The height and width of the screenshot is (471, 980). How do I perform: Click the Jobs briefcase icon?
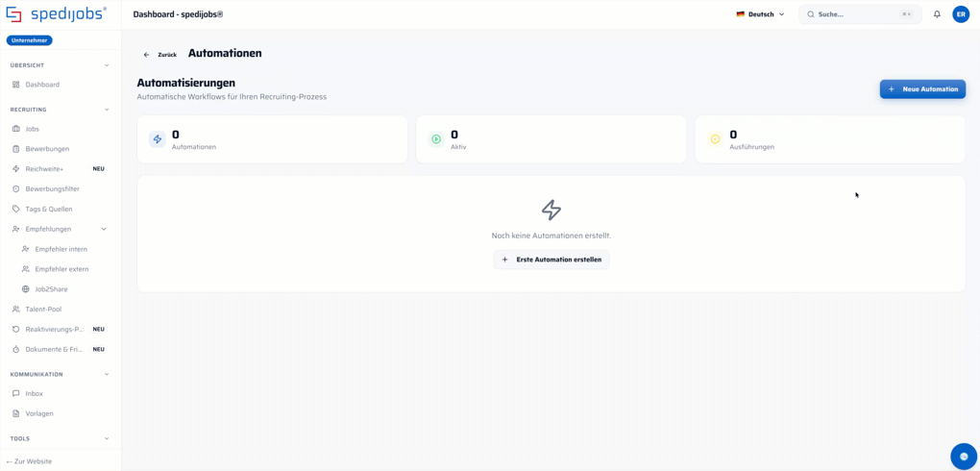pyautogui.click(x=16, y=129)
